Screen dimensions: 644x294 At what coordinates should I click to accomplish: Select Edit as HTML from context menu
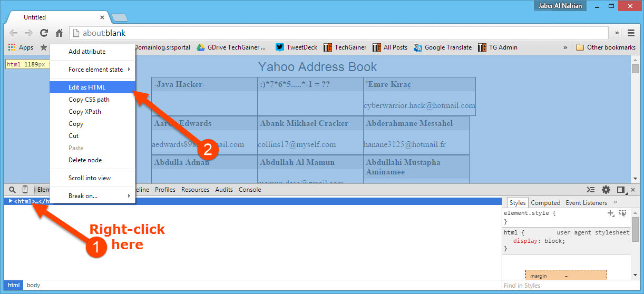[87, 87]
